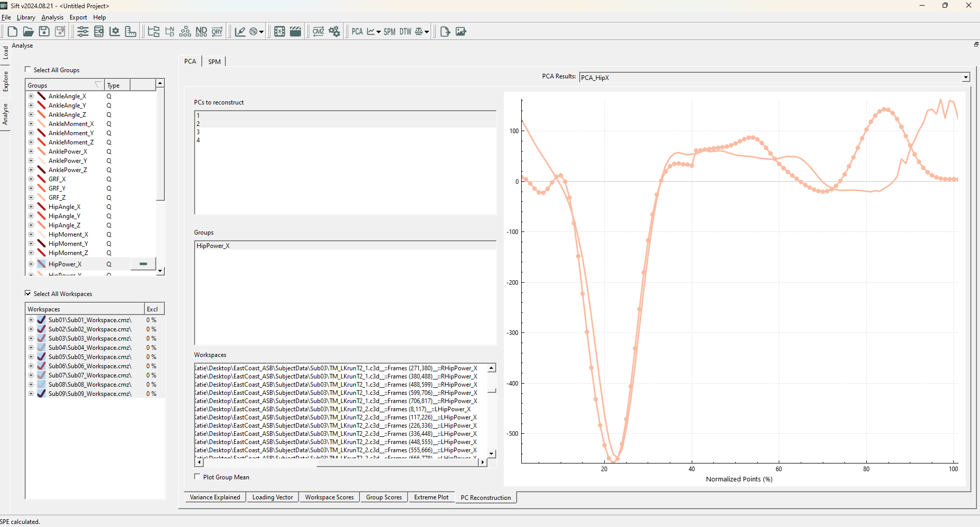Switch to the Explore side tab
Viewport: 980px width, 527px height.
[x=5, y=81]
